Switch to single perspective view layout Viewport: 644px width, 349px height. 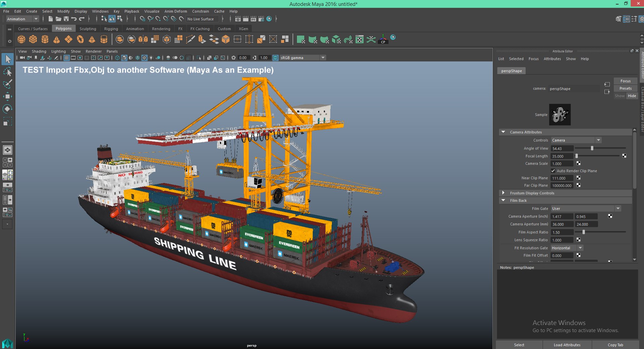[x=7, y=150]
